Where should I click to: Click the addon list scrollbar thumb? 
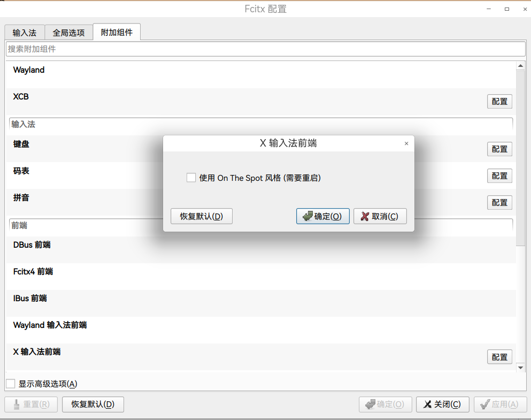click(520, 158)
